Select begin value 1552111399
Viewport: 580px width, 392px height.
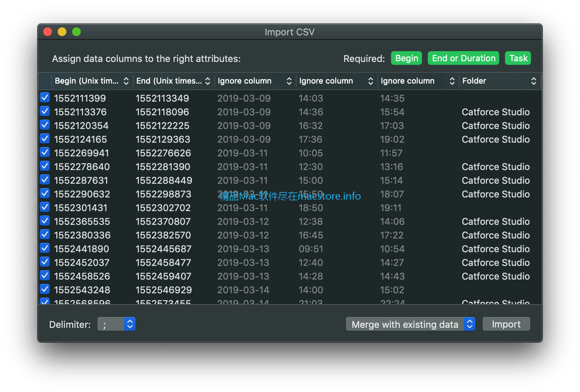pyautogui.click(x=80, y=98)
